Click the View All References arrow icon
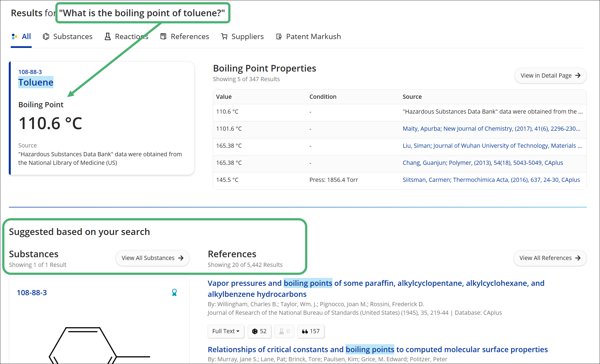This screenshot has width=600, height=364. pyautogui.click(x=578, y=258)
